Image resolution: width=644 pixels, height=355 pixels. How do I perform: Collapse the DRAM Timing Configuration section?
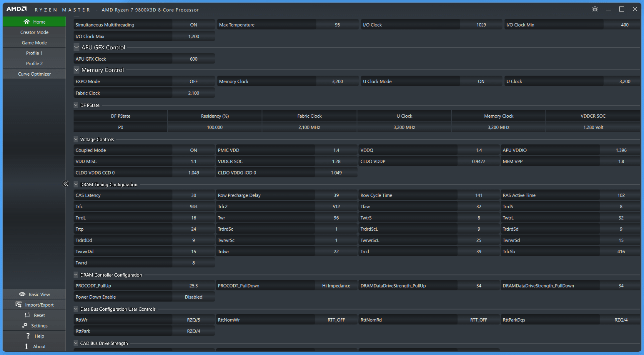click(x=76, y=184)
